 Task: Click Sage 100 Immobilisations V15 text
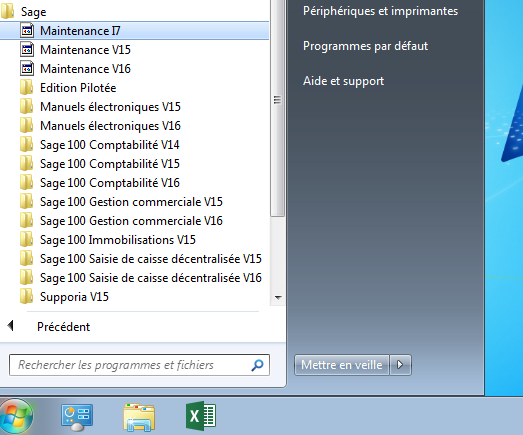click(118, 240)
